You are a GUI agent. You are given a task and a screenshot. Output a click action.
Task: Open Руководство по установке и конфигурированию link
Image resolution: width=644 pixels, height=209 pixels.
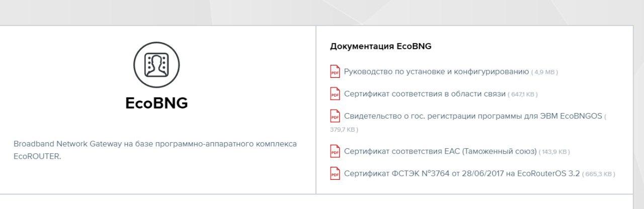coord(437,71)
